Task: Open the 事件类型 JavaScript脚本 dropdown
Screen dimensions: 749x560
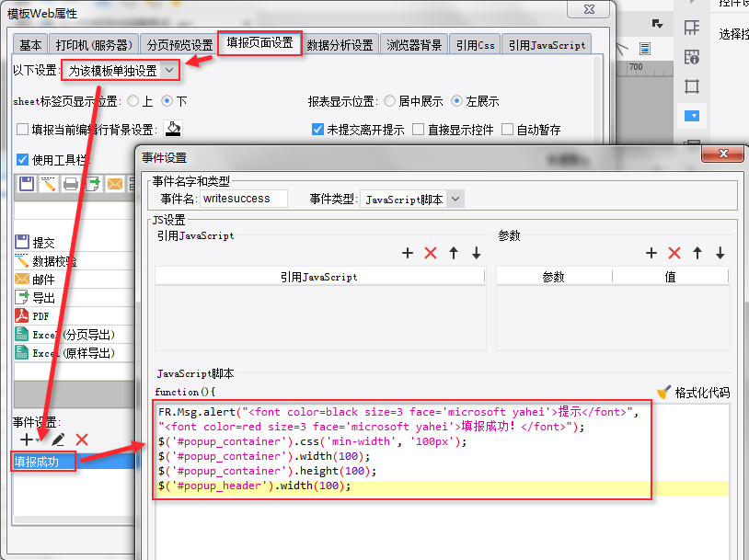Action: [412, 199]
